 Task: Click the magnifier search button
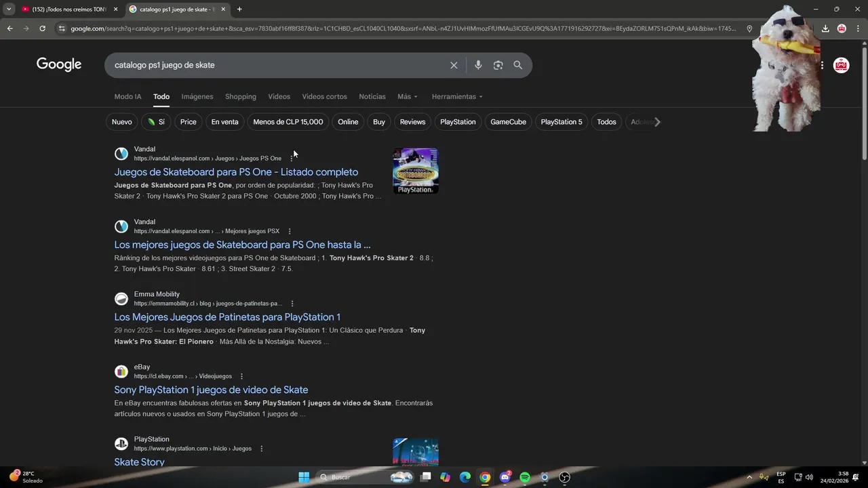518,65
